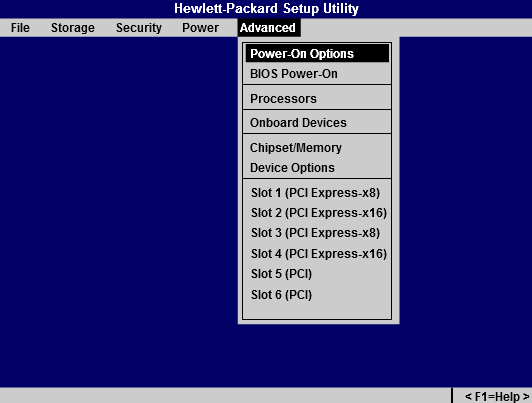The width and height of the screenshot is (532, 403).
Task: Open the Power menu
Action: (200, 28)
